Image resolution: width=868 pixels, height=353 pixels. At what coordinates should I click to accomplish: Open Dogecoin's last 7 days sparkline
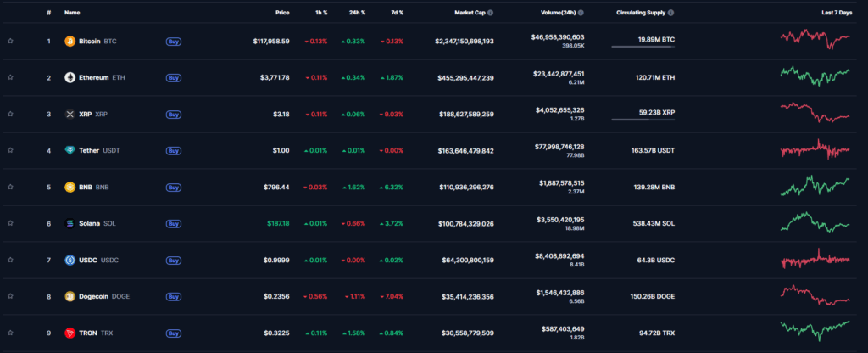point(815,295)
